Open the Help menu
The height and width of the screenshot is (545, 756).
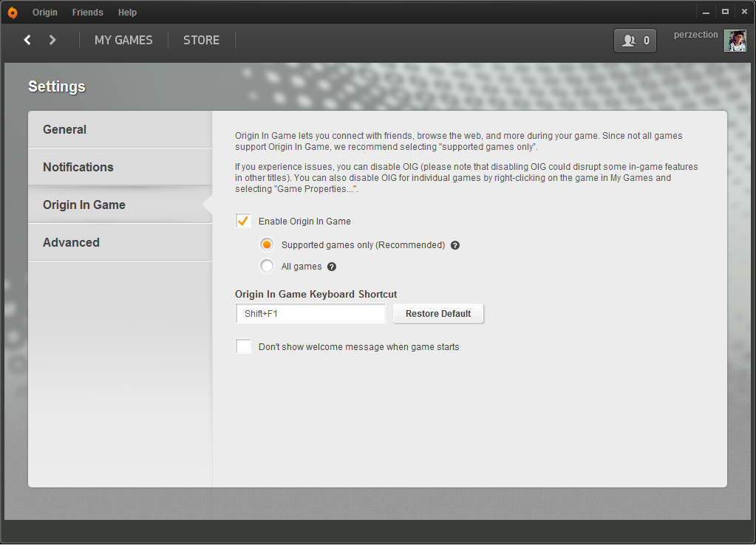pos(127,13)
